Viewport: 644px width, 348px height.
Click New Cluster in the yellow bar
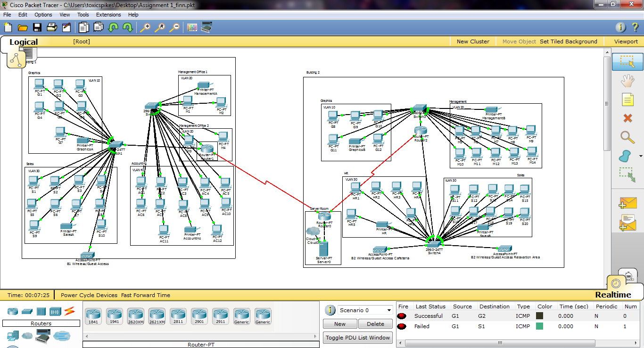pos(473,41)
